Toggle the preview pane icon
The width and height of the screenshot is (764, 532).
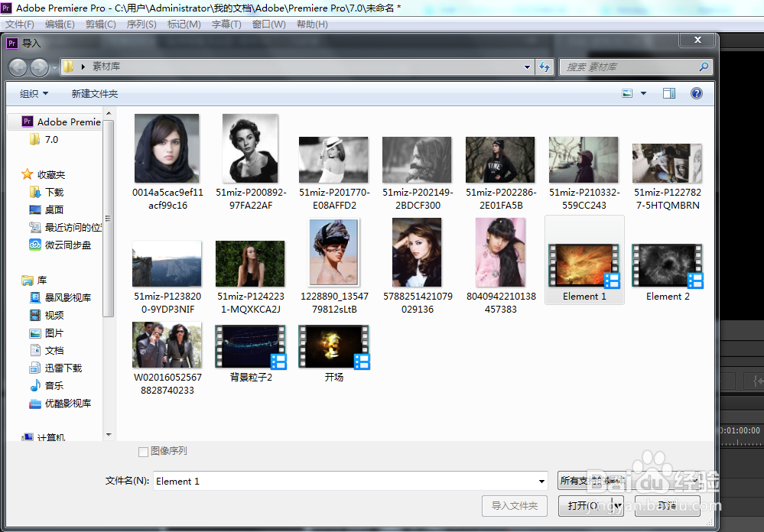click(x=669, y=93)
